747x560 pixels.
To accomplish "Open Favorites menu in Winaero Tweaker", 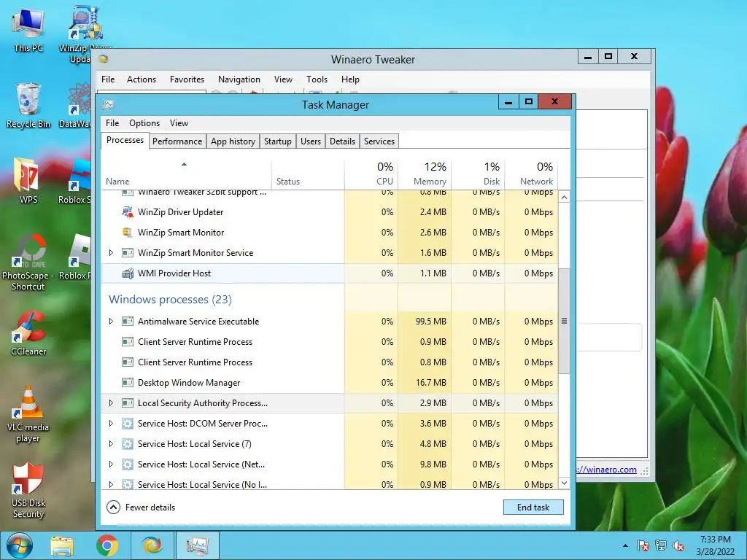I will 187,79.
